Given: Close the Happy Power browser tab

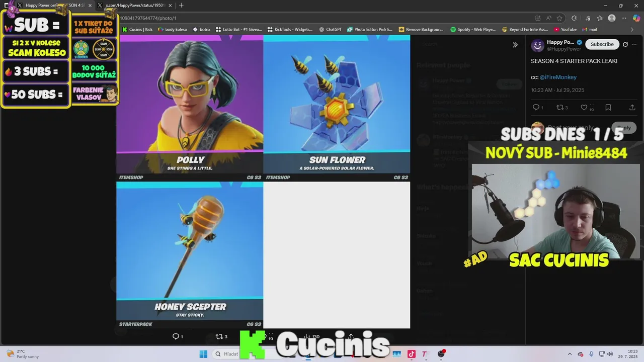Looking at the screenshot, I should click(90, 5).
